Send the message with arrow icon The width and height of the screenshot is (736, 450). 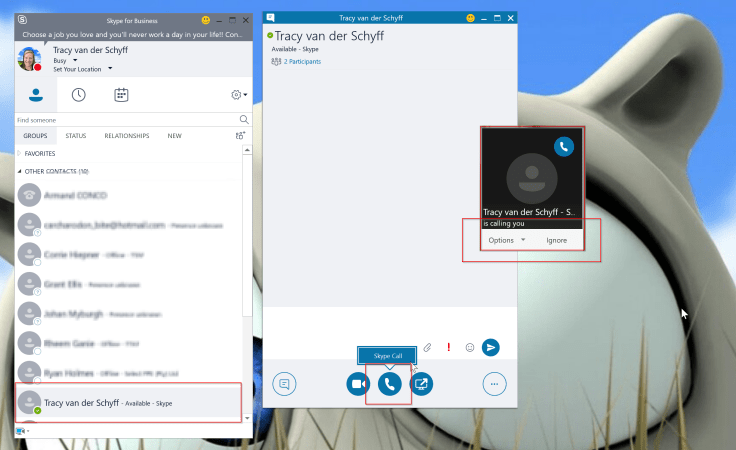click(x=490, y=347)
